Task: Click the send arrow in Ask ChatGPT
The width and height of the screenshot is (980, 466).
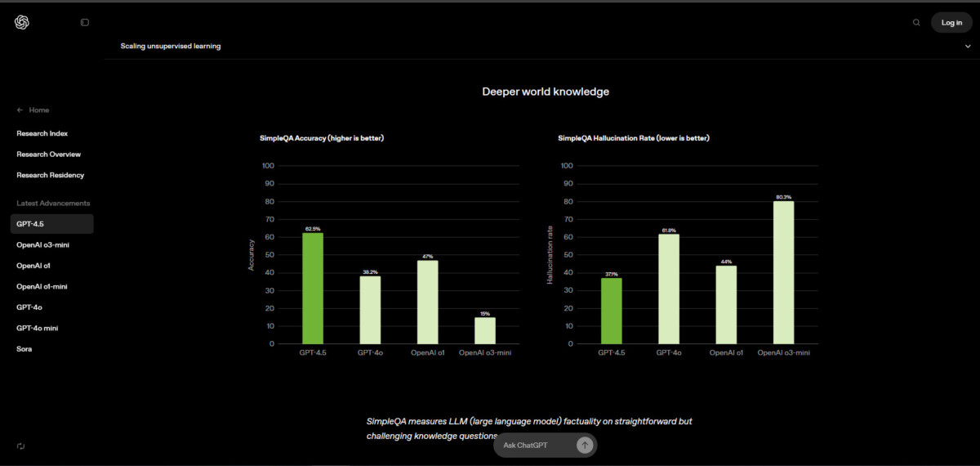Action: tap(585, 445)
